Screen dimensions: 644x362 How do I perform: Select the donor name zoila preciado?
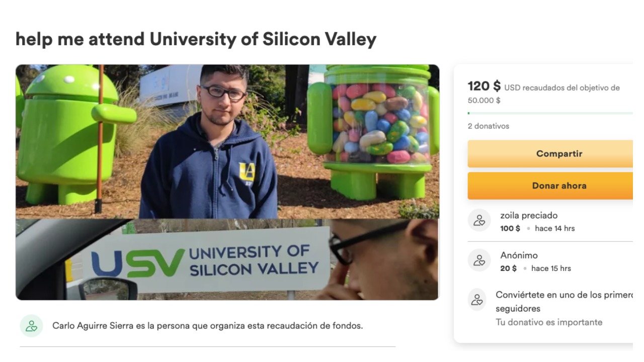[529, 215]
